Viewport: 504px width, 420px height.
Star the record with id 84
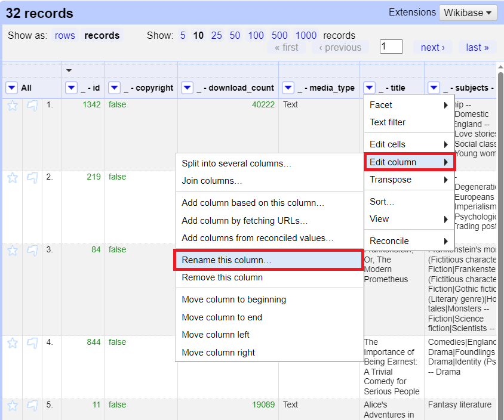[12, 250]
